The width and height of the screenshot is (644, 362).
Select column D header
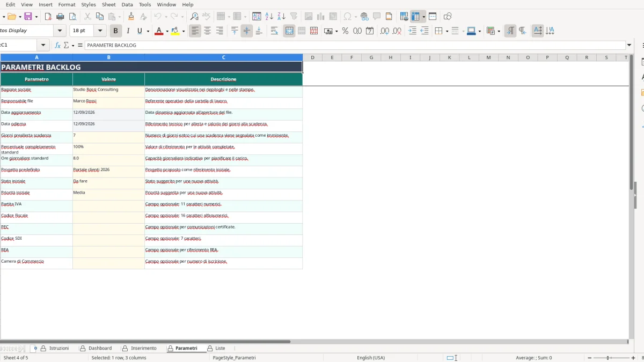(x=312, y=57)
